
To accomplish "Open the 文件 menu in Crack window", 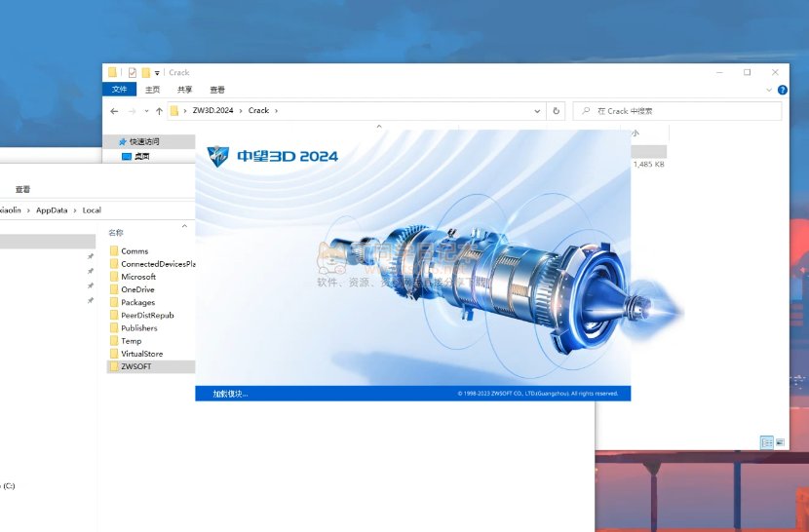I will click(119, 90).
